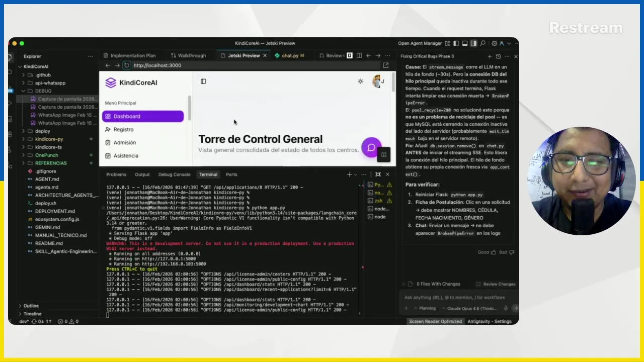
Task: Maximize the terminal panel
Action: coord(378,174)
